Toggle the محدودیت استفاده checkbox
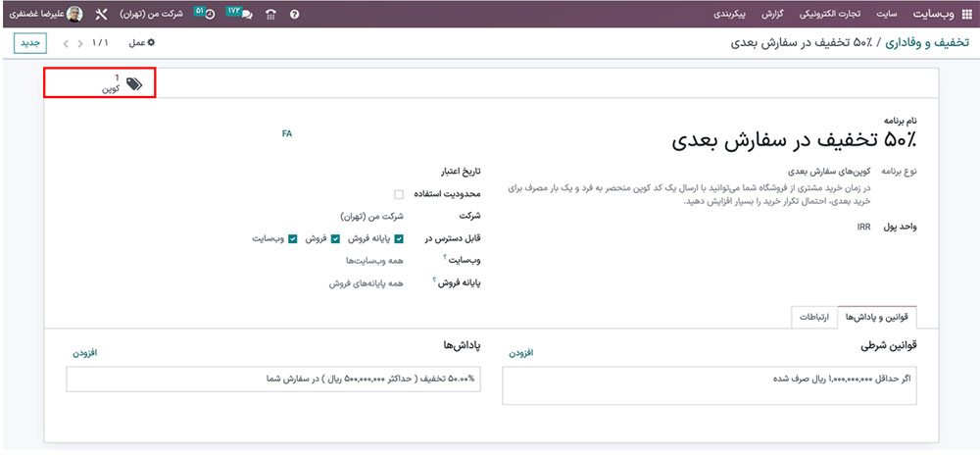This screenshot has width=980, height=459. point(399,194)
